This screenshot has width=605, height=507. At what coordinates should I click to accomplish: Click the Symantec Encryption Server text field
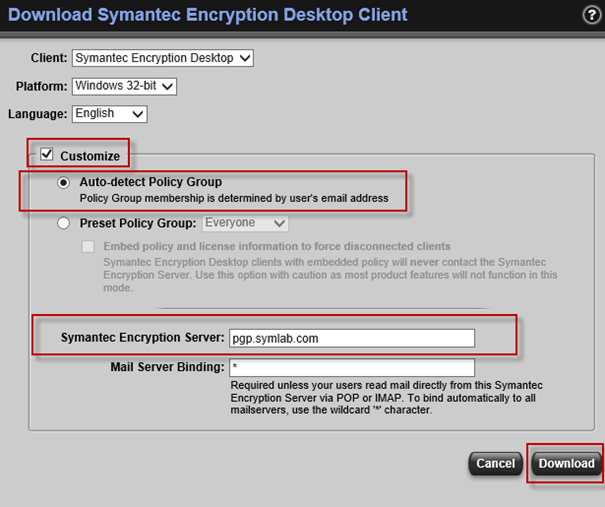[351, 338]
